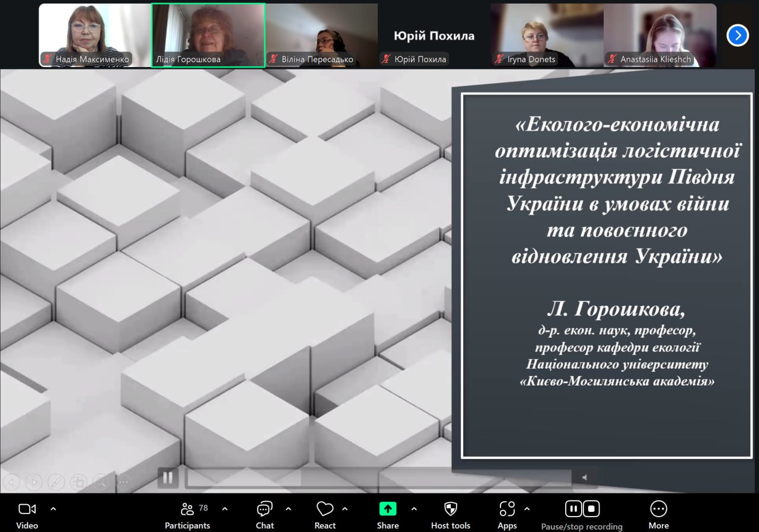Stop the meeting recording
Screen dimensions: 759x532
pyautogui.click(x=591, y=509)
